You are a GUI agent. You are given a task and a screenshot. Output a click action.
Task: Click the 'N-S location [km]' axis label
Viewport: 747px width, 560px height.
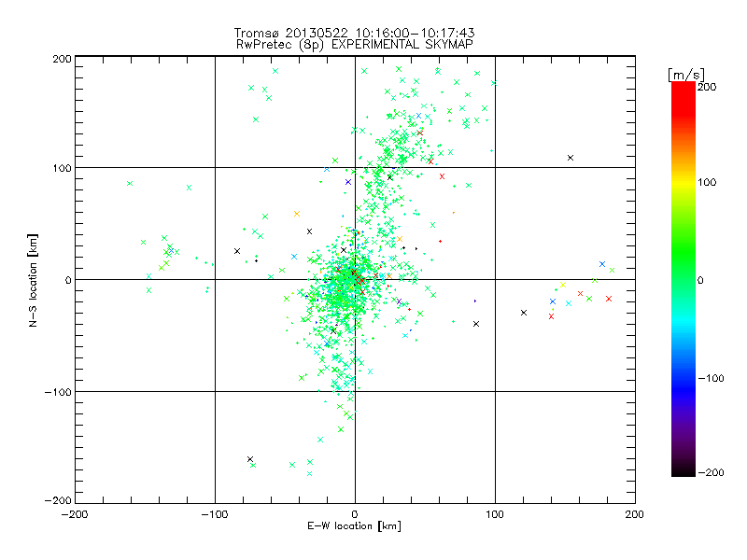pos(33,280)
